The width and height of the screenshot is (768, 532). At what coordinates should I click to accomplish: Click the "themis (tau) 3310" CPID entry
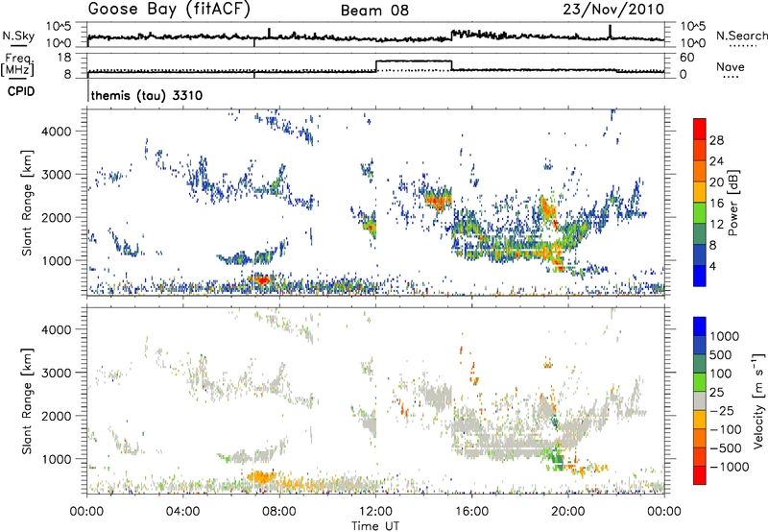147,95
